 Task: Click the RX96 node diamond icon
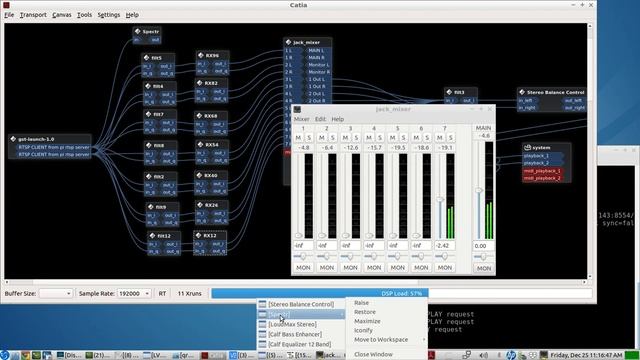200,55
